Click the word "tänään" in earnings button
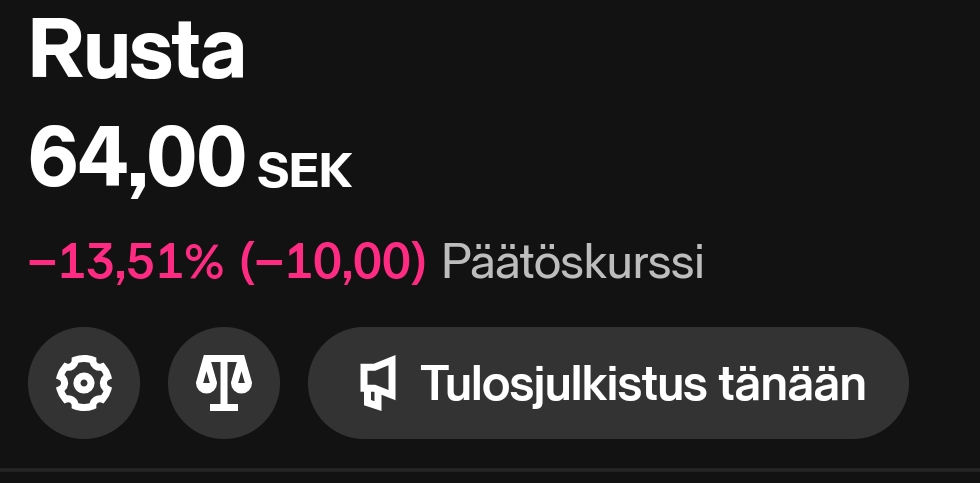The height and width of the screenshot is (483, 980). coord(790,384)
